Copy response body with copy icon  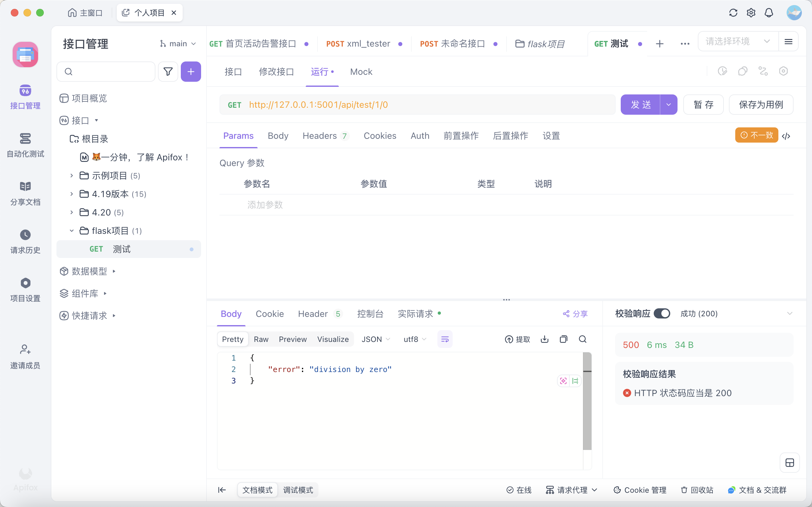[563, 339]
